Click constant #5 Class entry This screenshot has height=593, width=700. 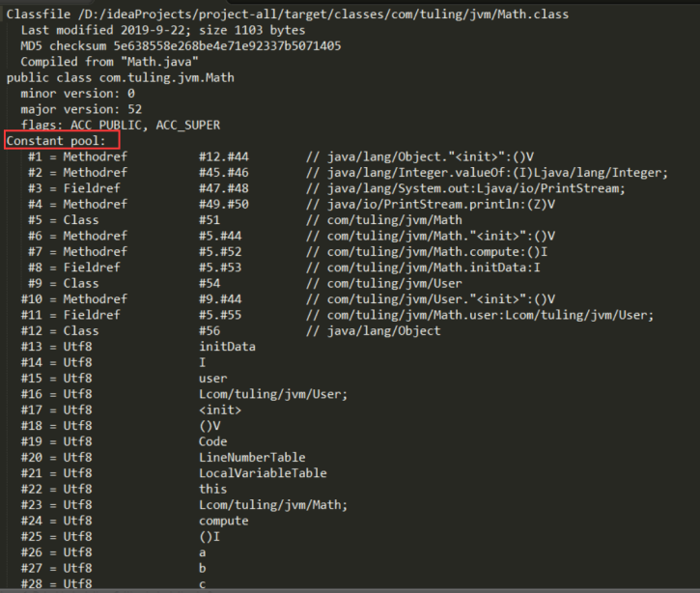pyautogui.click(x=245, y=220)
